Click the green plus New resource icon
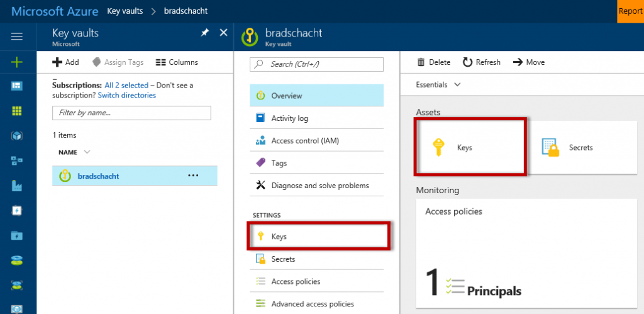The width and height of the screenshot is (644, 314). [17, 62]
